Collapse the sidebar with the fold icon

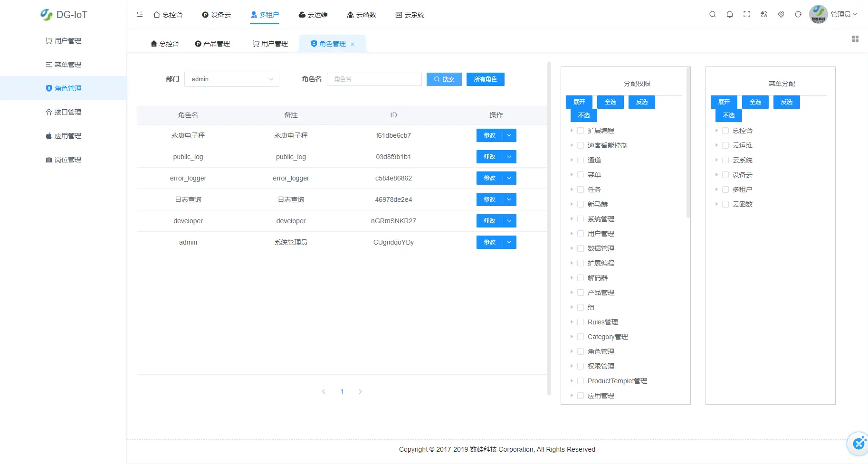pos(139,14)
